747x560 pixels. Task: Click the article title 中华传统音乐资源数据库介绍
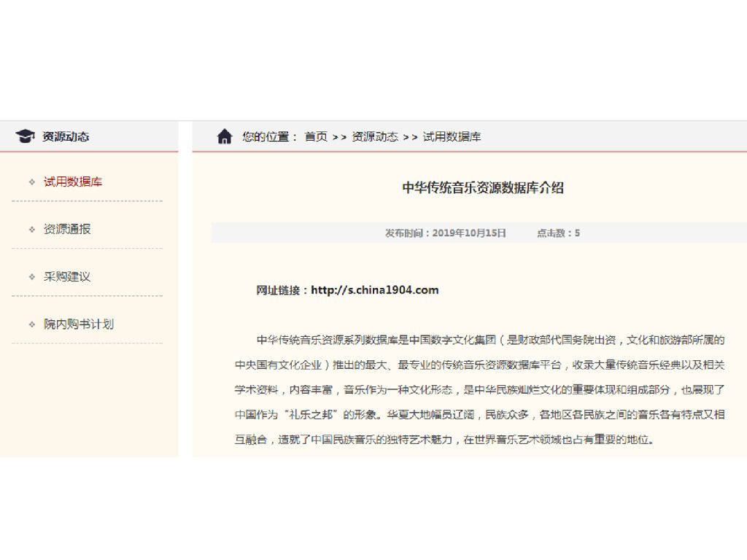[x=483, y=187]
